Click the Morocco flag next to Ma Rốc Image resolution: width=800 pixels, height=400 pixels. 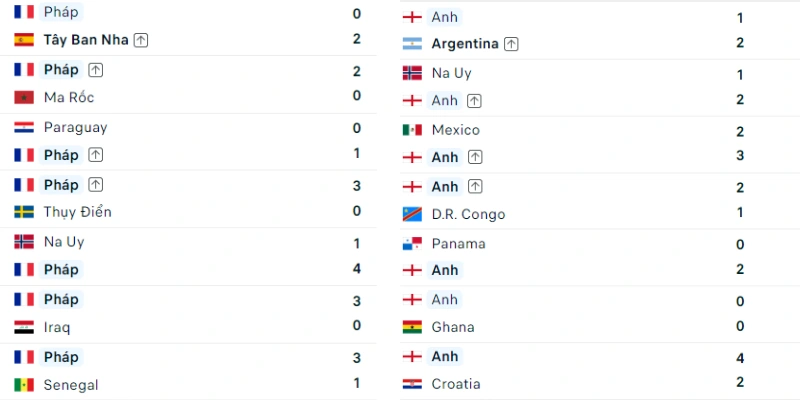tap(24, 97)
